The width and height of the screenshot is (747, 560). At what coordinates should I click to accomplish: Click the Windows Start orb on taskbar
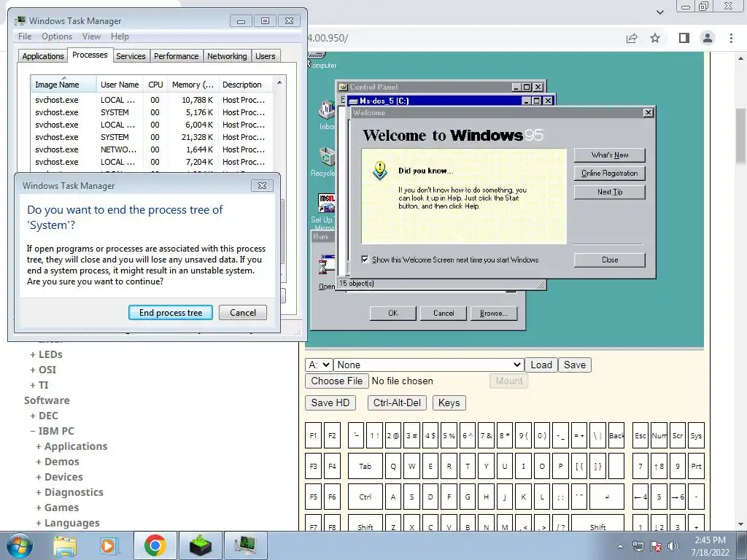[x=19, y=545]
